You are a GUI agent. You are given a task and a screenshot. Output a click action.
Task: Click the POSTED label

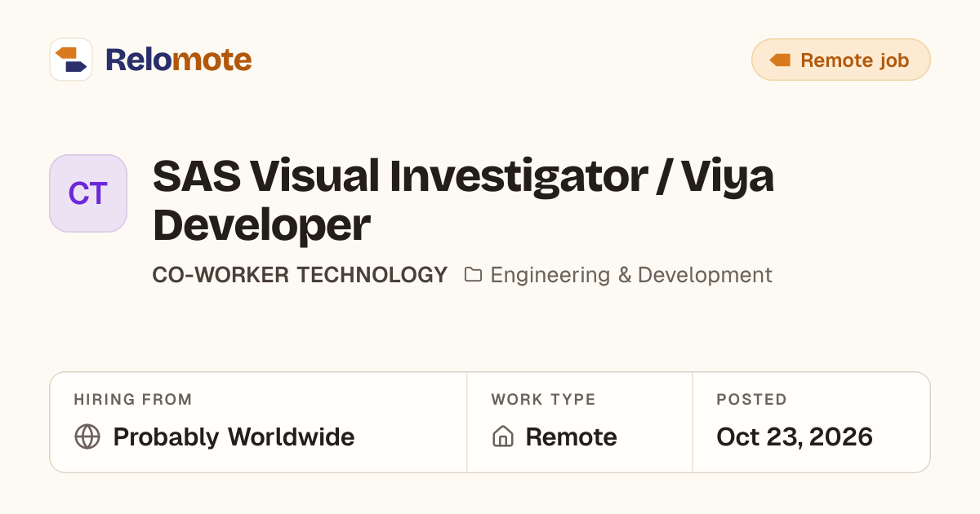click(752, 400)
